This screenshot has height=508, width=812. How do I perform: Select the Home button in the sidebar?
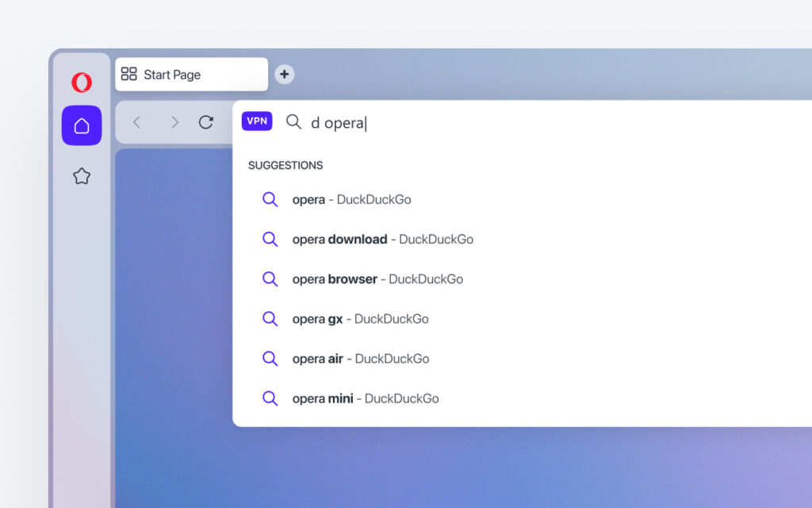pyautogui.click(x=81, y=125)
